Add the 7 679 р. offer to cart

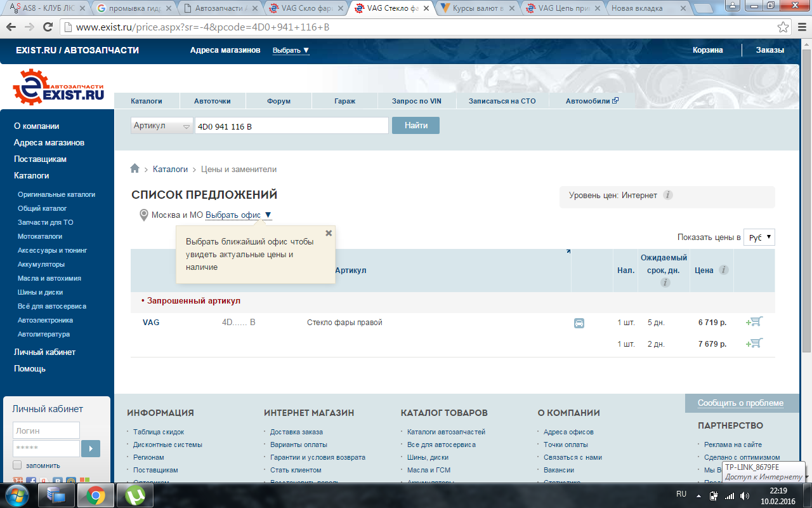tap(754, 344)
